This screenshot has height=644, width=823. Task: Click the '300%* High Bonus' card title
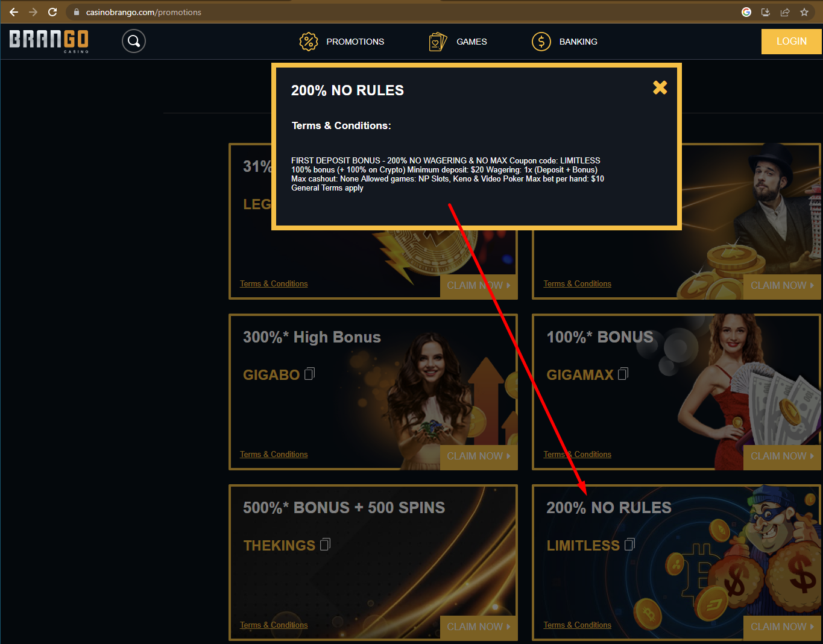(x=312, y=337)
